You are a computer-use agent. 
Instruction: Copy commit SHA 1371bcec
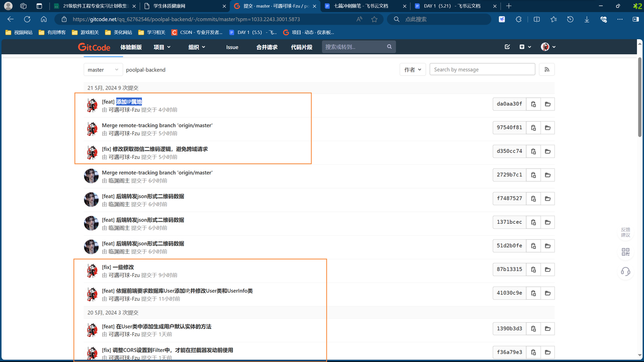(533, 222)
